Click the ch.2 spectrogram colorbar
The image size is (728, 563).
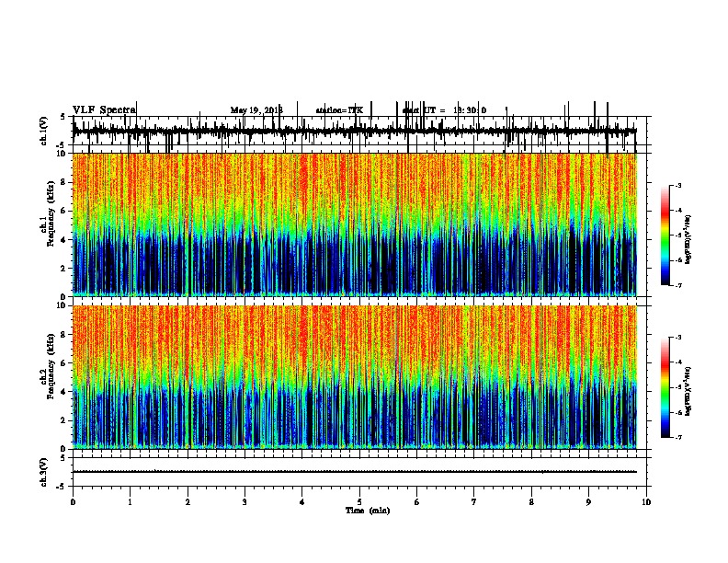click(x=665, y=387)
